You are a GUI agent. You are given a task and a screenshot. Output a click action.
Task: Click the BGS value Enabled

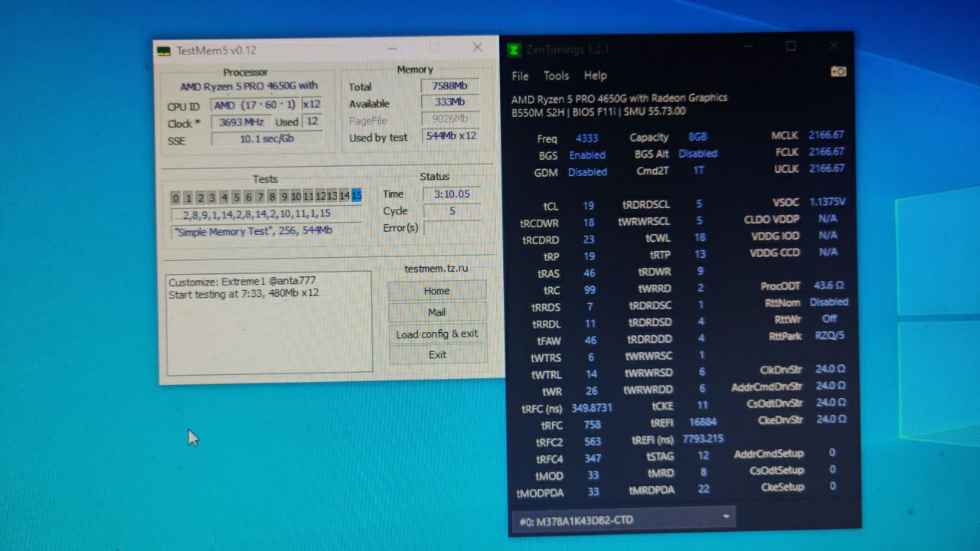click(x=587, y=155)
